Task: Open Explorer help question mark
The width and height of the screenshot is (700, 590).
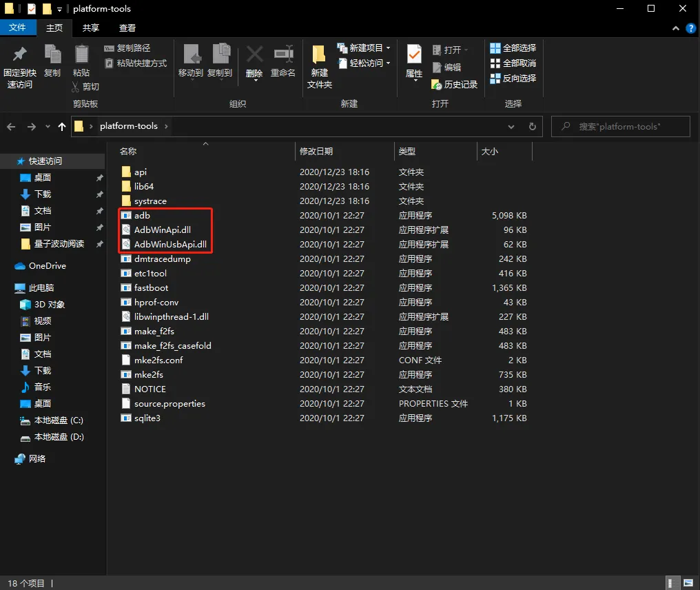Action: (x=690, y=28)
